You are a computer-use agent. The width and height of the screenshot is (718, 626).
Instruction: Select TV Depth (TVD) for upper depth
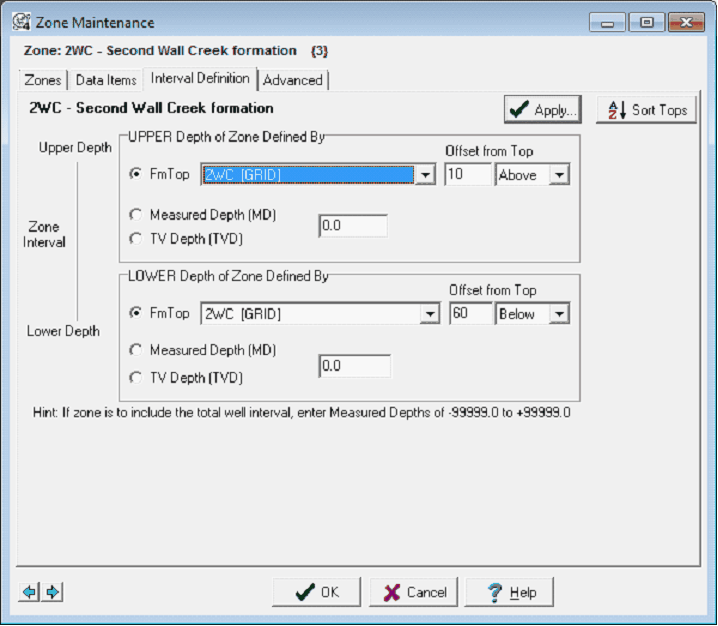tap(136, 238)
